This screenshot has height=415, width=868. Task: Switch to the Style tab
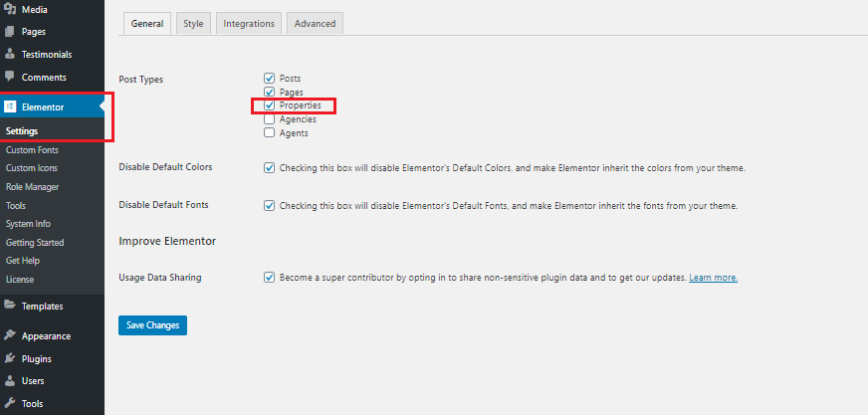point(193,24)
